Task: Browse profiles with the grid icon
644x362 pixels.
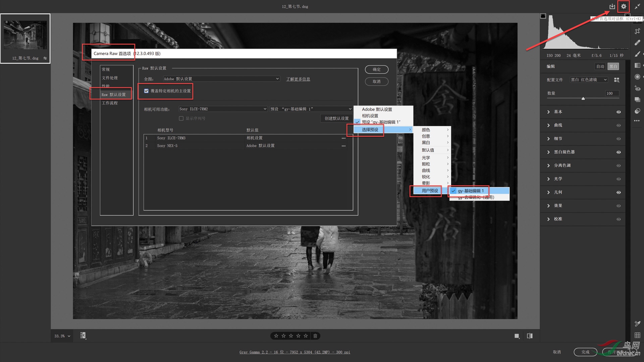Action: coord(616,80)
